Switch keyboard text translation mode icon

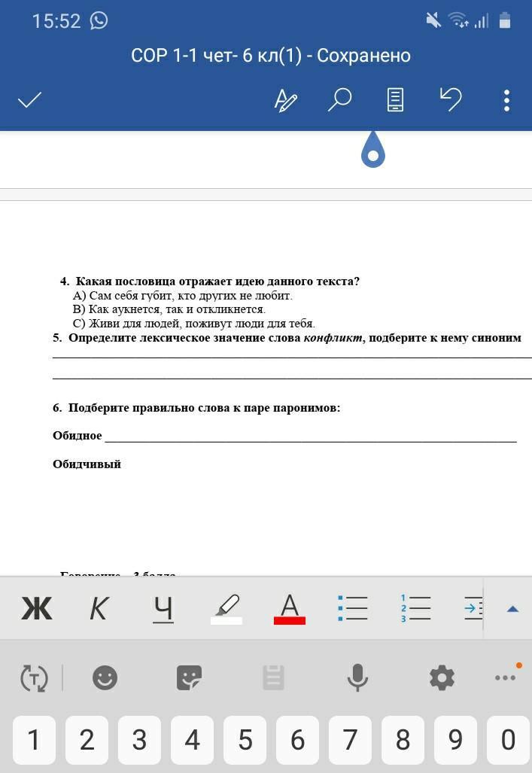(34, 678)
